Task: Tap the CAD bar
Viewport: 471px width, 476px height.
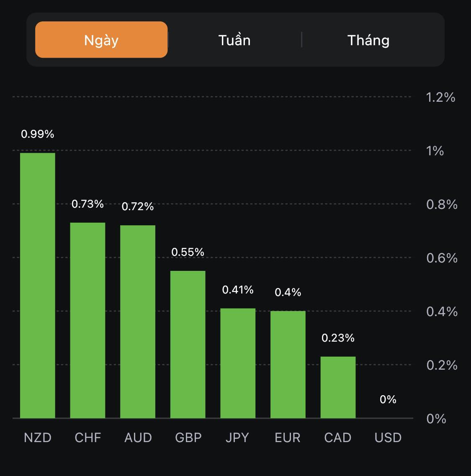Action: (x=338, y=387)
